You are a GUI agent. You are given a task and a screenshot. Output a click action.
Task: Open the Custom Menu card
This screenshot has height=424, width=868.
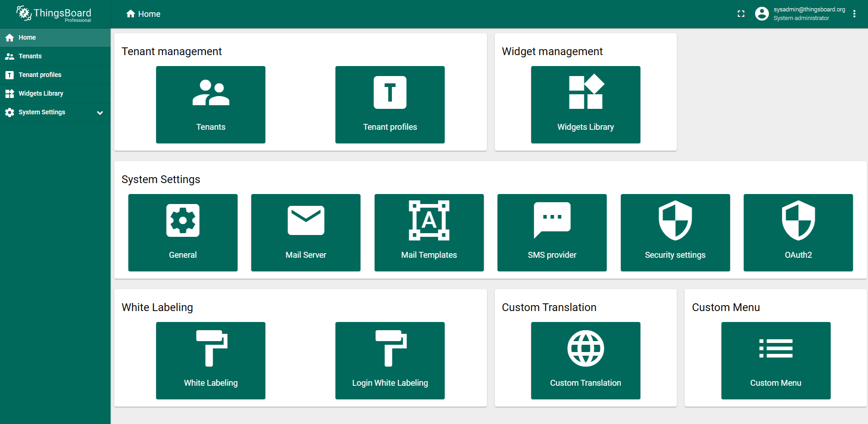click(x=776, y=361)
